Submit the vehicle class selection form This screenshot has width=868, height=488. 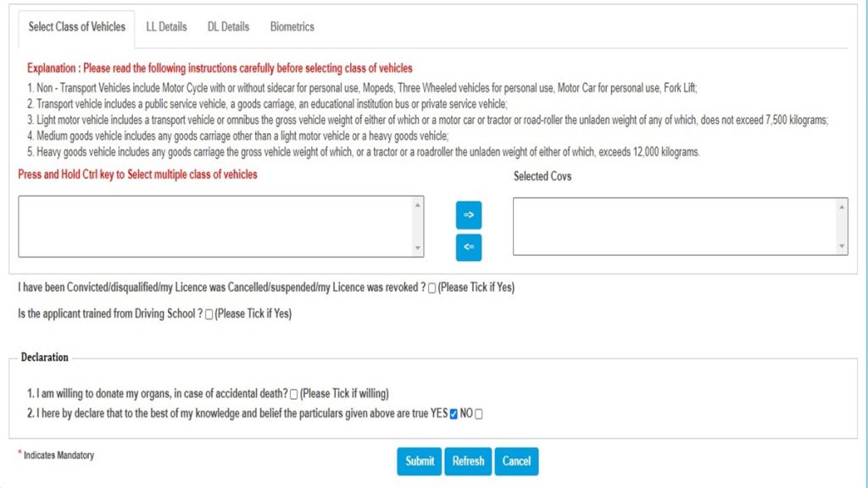tap(419, 461)
